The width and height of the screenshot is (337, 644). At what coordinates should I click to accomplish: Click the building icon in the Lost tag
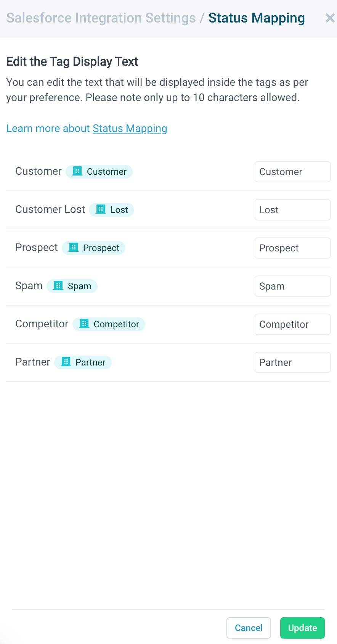point(100,209)
